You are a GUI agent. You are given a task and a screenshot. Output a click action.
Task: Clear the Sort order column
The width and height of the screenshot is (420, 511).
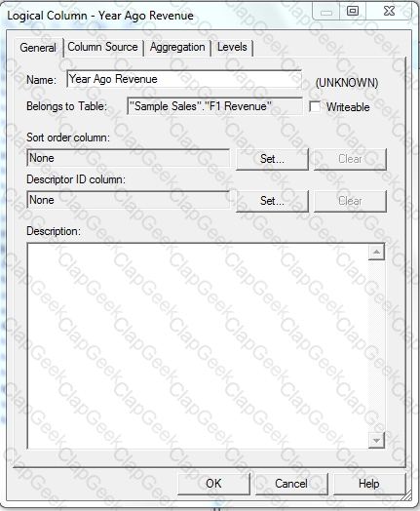(x=350, y=159)
